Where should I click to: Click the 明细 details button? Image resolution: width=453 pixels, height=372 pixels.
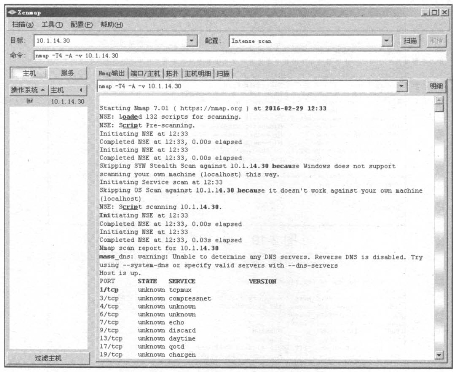[436, 86]
